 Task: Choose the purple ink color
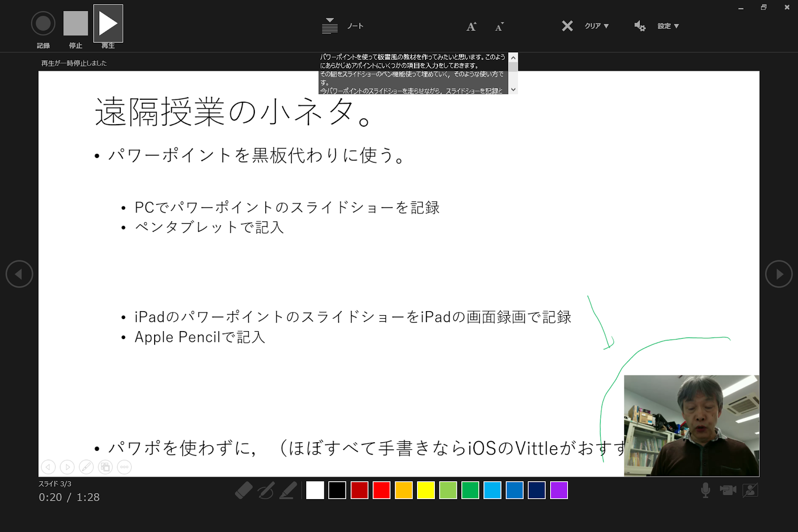pos(559,490)
